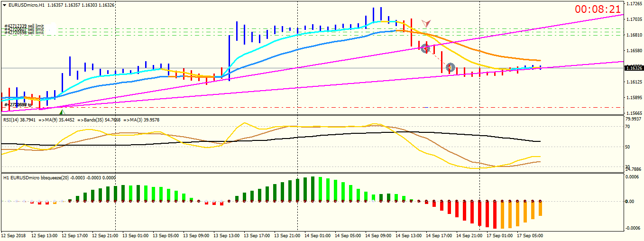
Task: Click the upper gray circle trade marker
Action: click(x=425, y=48)
